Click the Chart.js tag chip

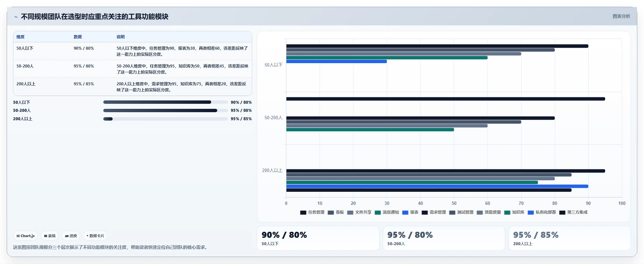tap(25, 236)
